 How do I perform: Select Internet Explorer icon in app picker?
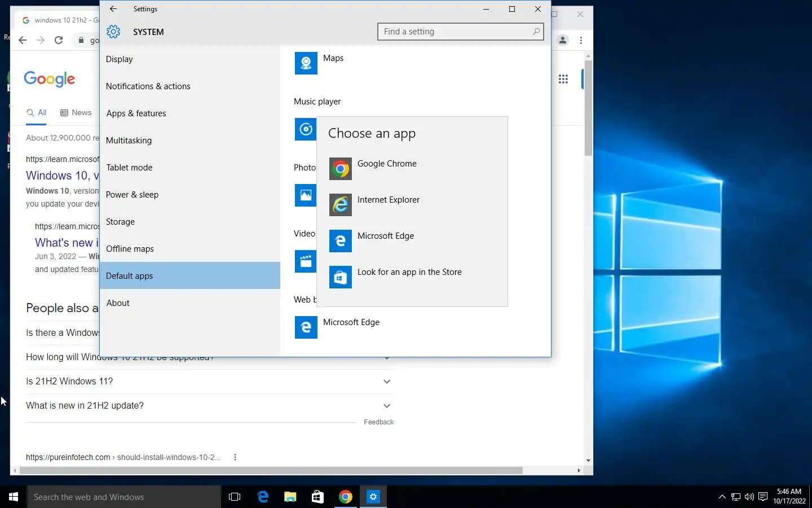(341, 205)
